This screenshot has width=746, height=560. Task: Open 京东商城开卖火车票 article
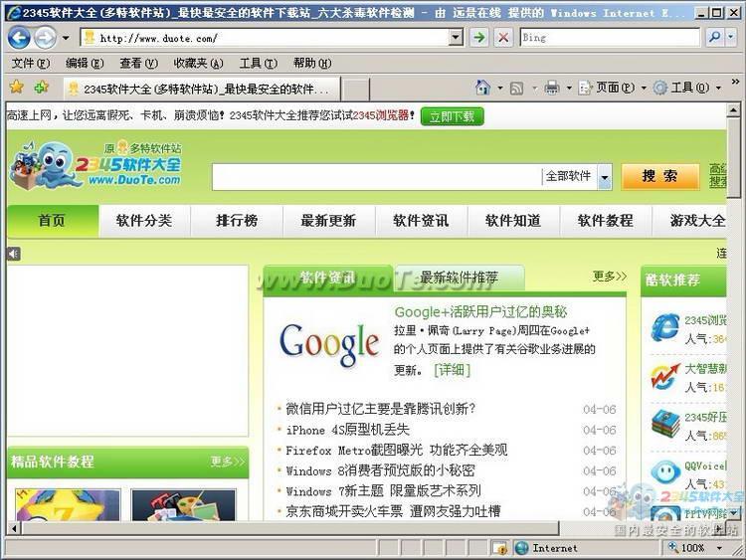click(393, 511)
